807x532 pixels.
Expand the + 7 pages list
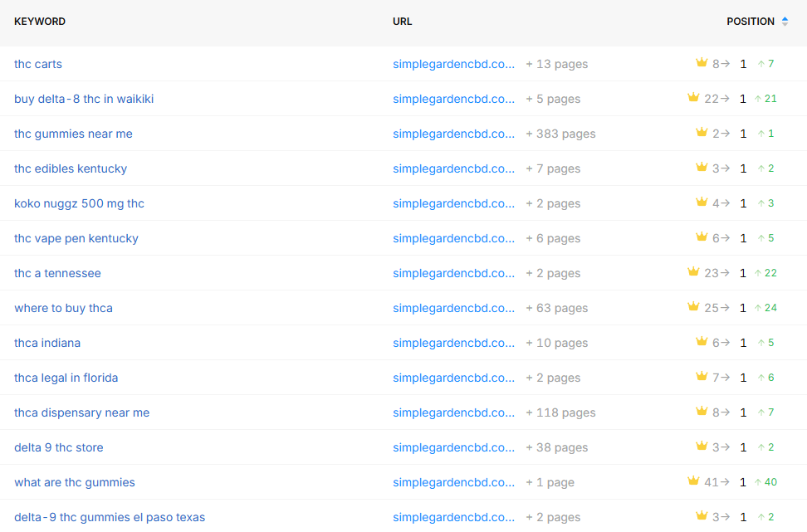pos(553,168)
